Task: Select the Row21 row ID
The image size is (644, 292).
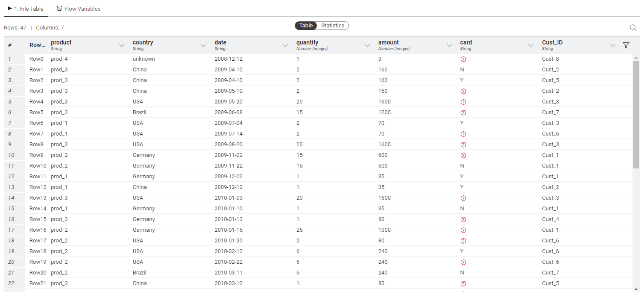Action: click(38, 283)
